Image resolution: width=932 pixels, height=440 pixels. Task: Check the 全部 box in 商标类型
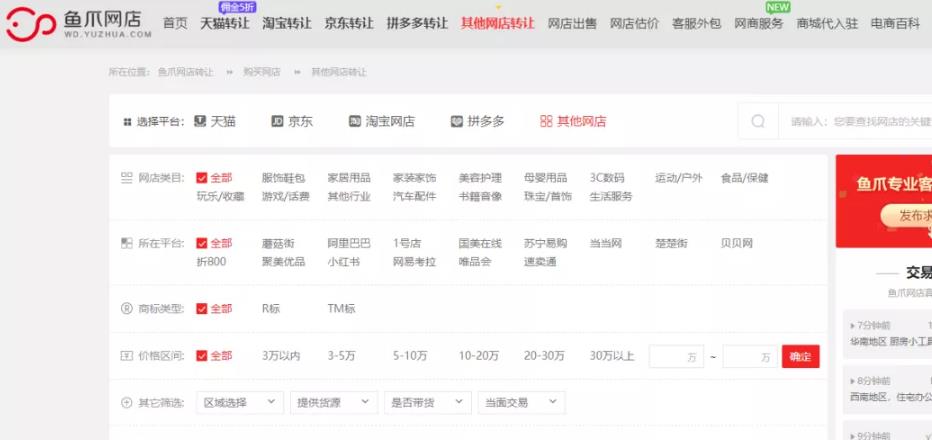click(201, 309)
